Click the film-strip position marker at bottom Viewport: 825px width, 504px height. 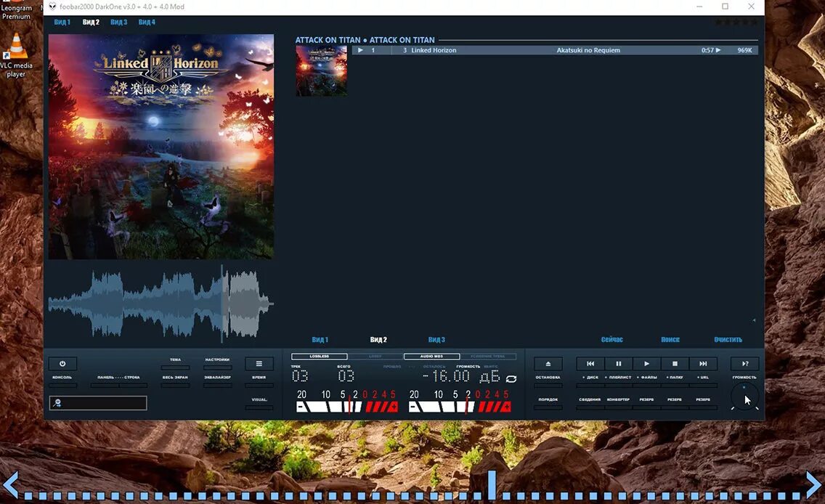492,484
